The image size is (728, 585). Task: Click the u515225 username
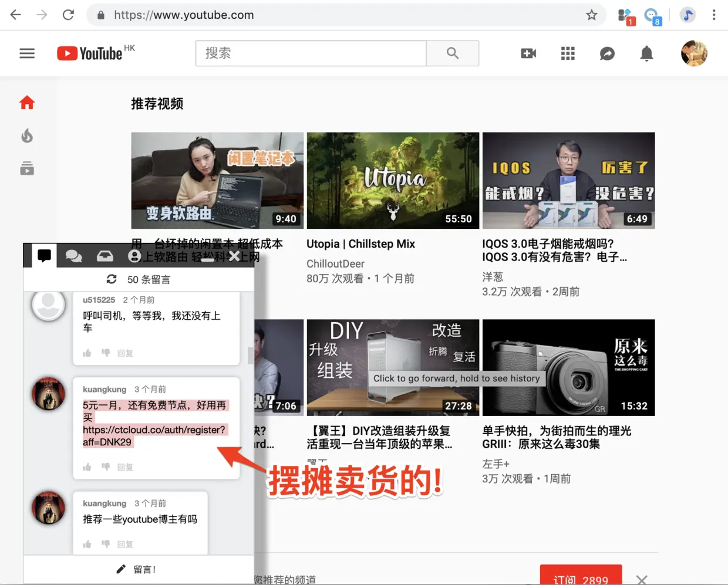point(99,299)
